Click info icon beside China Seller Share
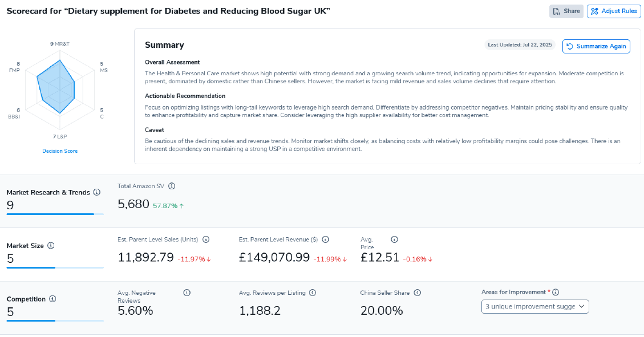Image resolution: width=644 pixels, height=337 pixels. tap(417, 293)
